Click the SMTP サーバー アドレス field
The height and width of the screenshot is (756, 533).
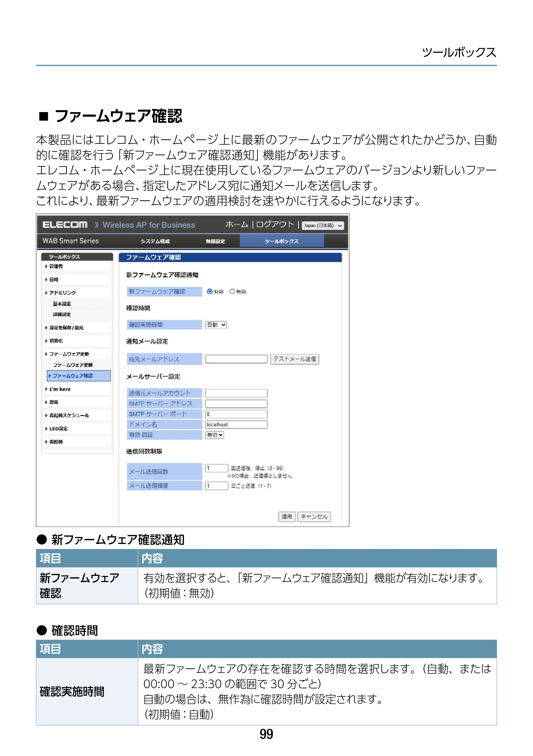click(x=236, y=404)
